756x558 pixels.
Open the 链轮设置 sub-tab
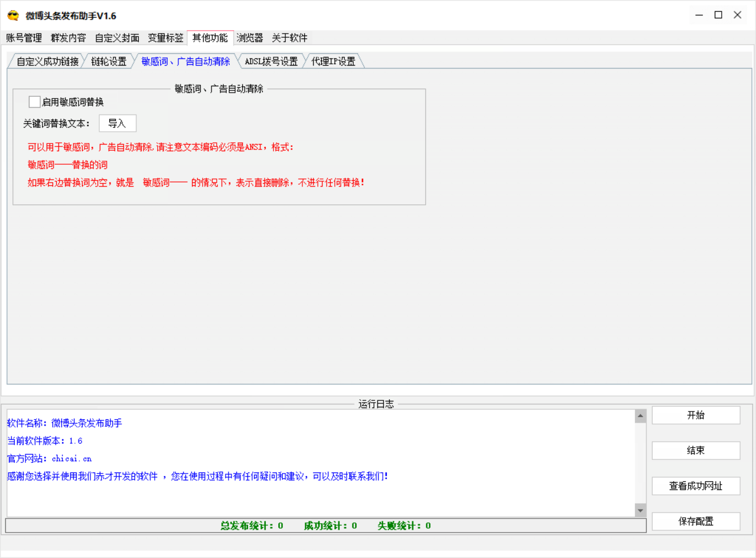pyautogui.click(x=109, y=61)
